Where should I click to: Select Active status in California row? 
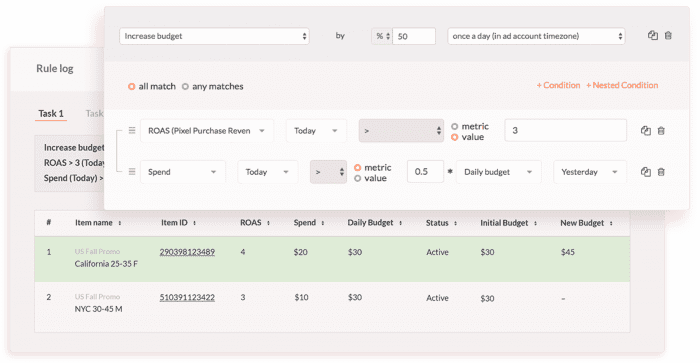[437, 252]
